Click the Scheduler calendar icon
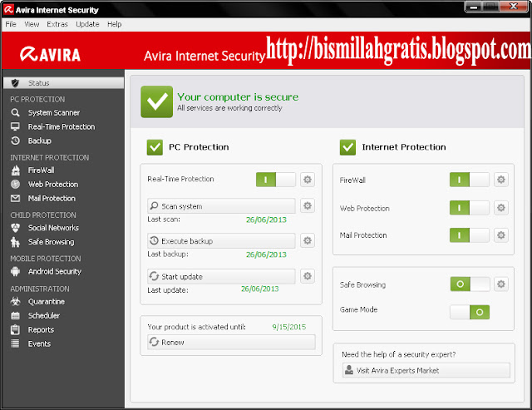This screenshot has width=532, height=410. click(x=15, y=316)
